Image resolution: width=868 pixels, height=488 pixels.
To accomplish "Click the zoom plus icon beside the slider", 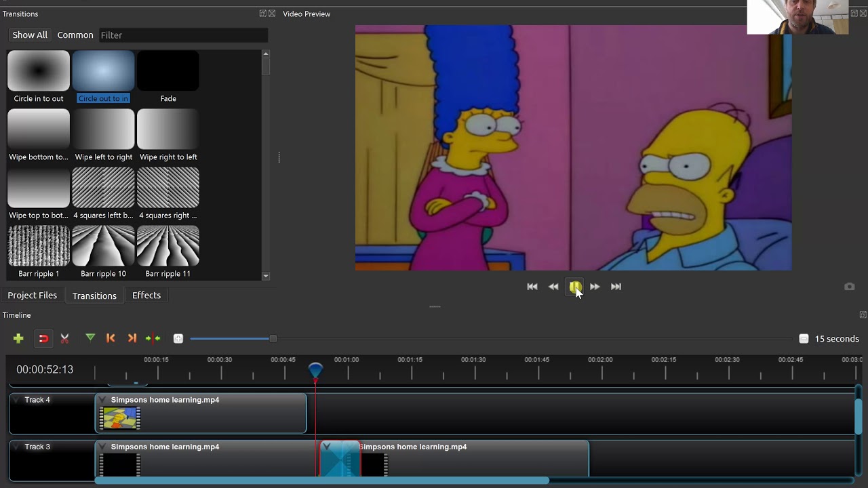I will pos(178,338).
